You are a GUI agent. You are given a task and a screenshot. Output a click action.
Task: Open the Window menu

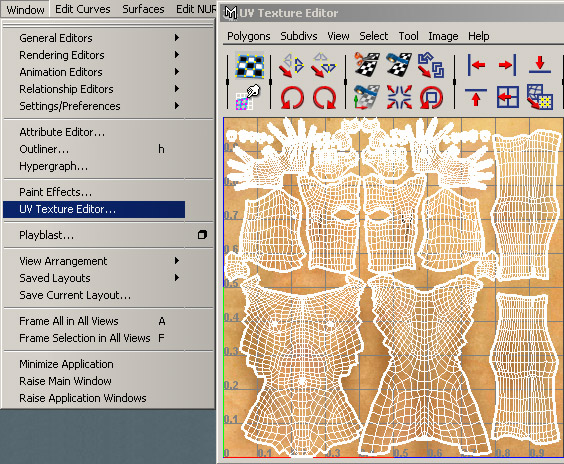(25, 9)
